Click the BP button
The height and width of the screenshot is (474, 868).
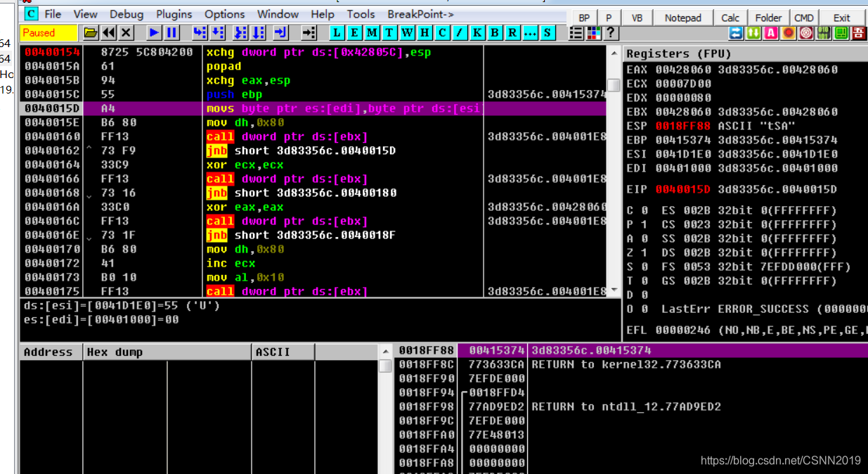coord(584,18)
